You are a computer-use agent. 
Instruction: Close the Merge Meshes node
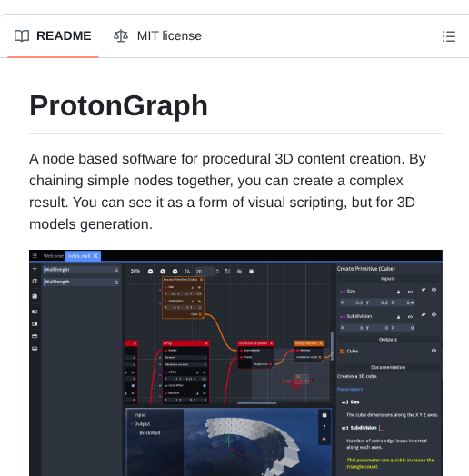pos(321,343)
